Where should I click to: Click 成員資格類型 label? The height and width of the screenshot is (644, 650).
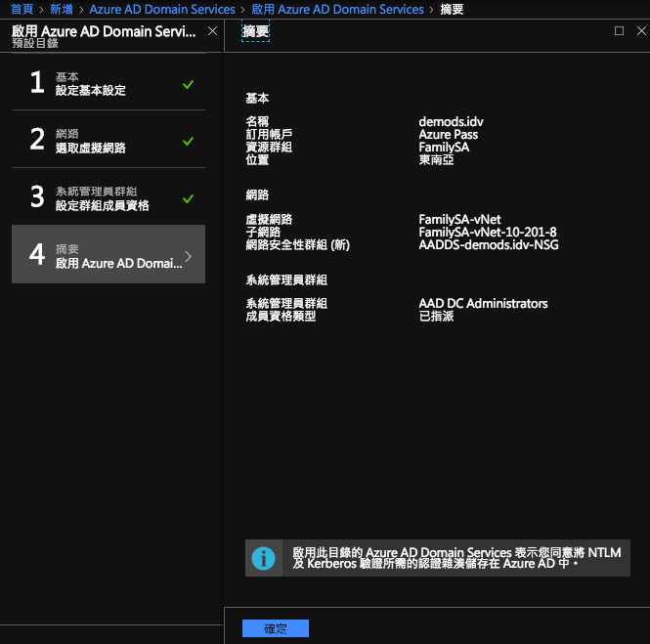(281, 317)
